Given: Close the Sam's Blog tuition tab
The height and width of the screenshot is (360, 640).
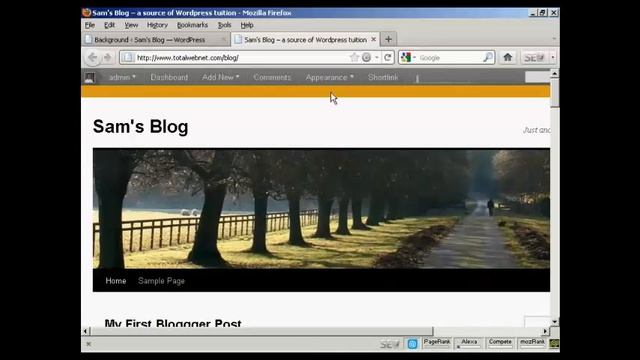Looking at the screenshot, I should [373, 40].
